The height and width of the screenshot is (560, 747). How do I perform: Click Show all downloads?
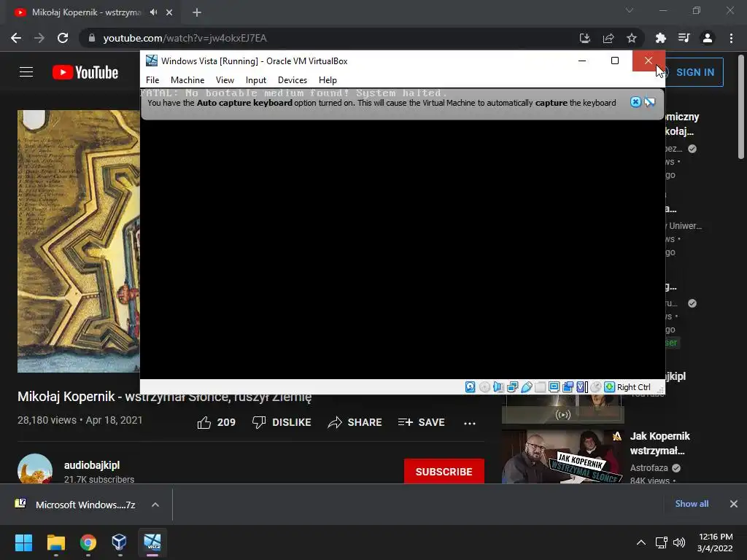(x=692, y=504)
